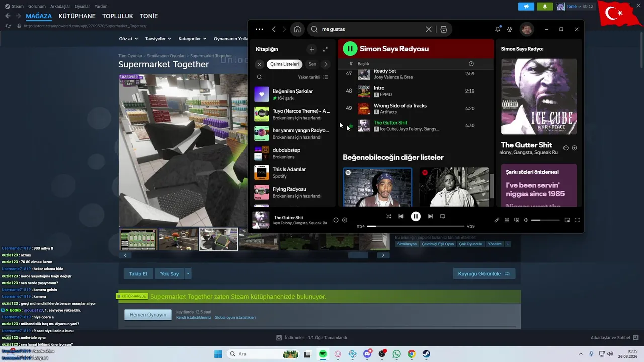Open MAĞAZA tab in Steam
644x362 pixels.
39,16
